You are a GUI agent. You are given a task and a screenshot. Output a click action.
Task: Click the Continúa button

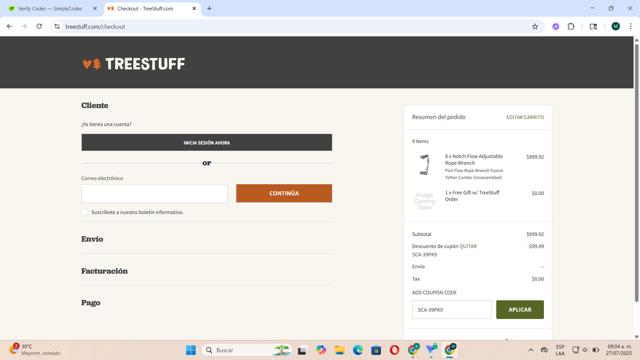pos(284,193)
